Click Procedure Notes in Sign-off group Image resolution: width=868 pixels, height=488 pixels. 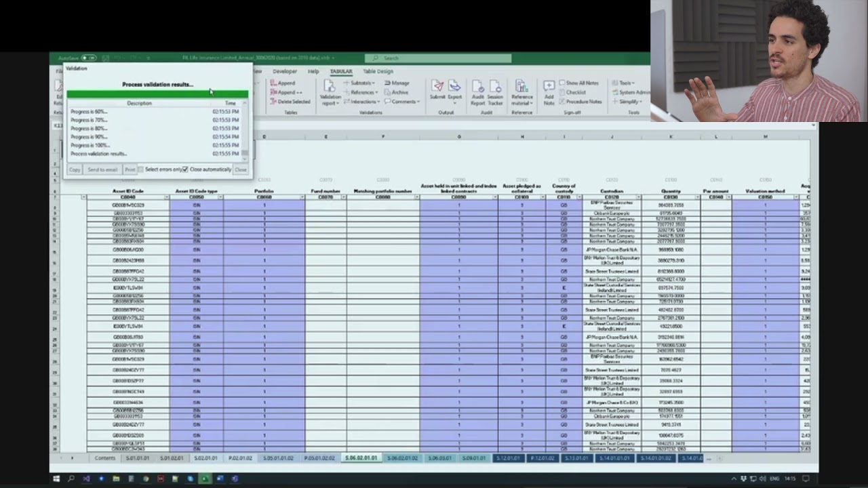pos(580,102)
